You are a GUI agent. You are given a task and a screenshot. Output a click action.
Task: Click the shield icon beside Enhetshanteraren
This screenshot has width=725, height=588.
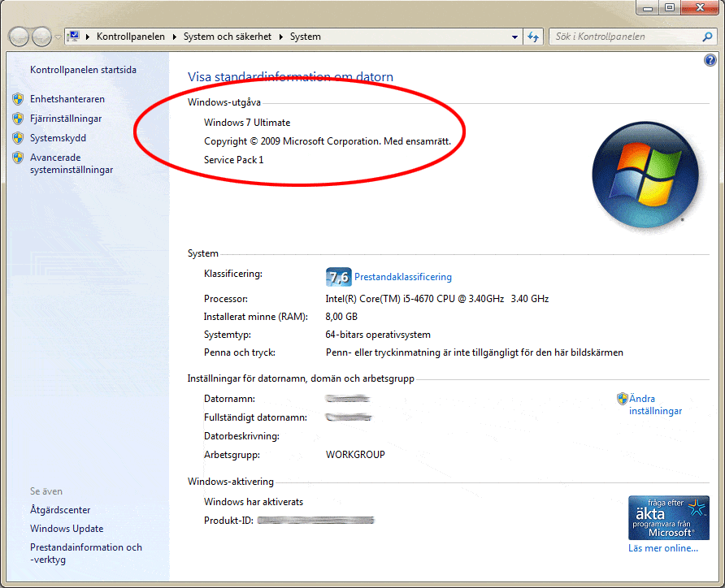point(18,99)
